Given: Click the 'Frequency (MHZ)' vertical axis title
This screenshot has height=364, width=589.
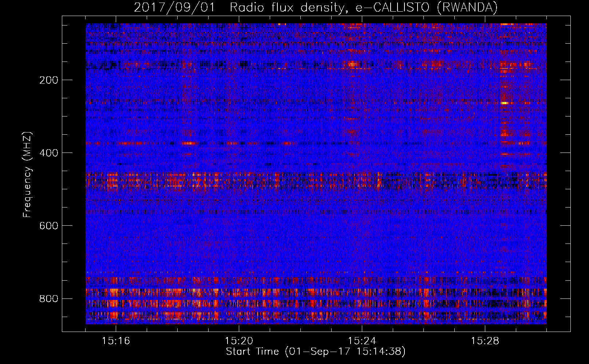Looking at the screenshot, I should (28, 174).
